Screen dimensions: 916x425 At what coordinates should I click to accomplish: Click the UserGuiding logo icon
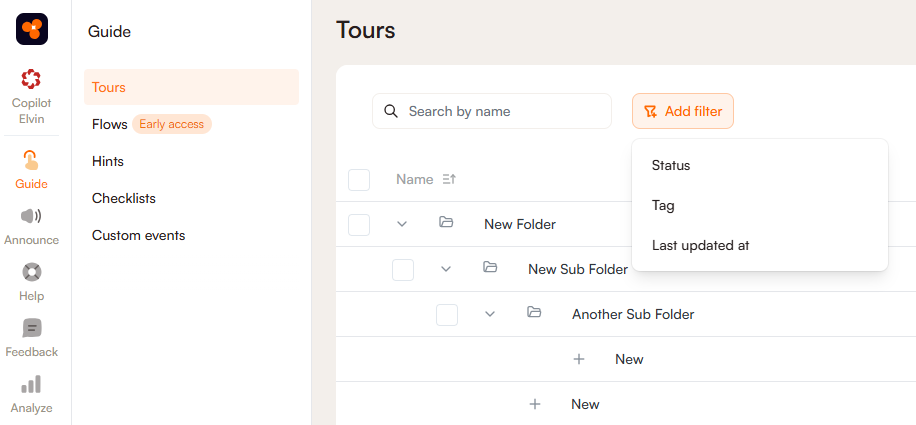point(32,29)
